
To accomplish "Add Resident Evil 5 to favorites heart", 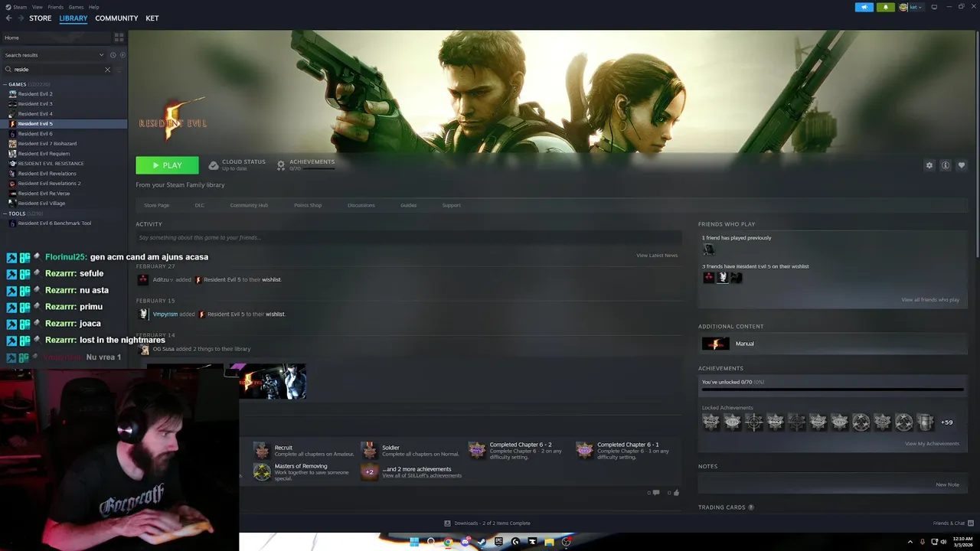I will (962, 165).
